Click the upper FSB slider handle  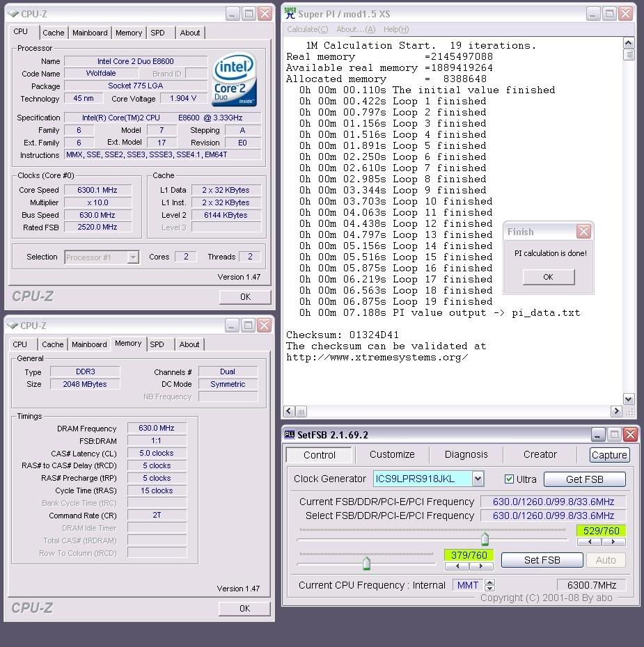[485, 538]
